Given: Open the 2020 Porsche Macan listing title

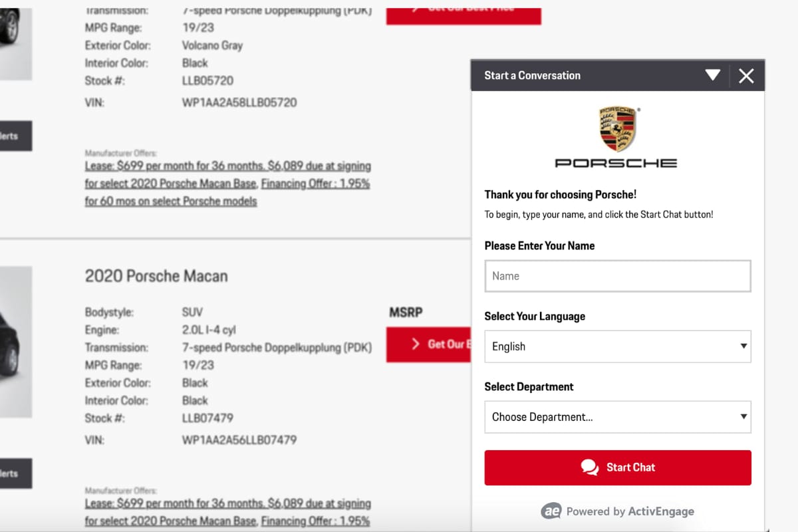Looking at the screenshot, I should (x=156, y=276).
